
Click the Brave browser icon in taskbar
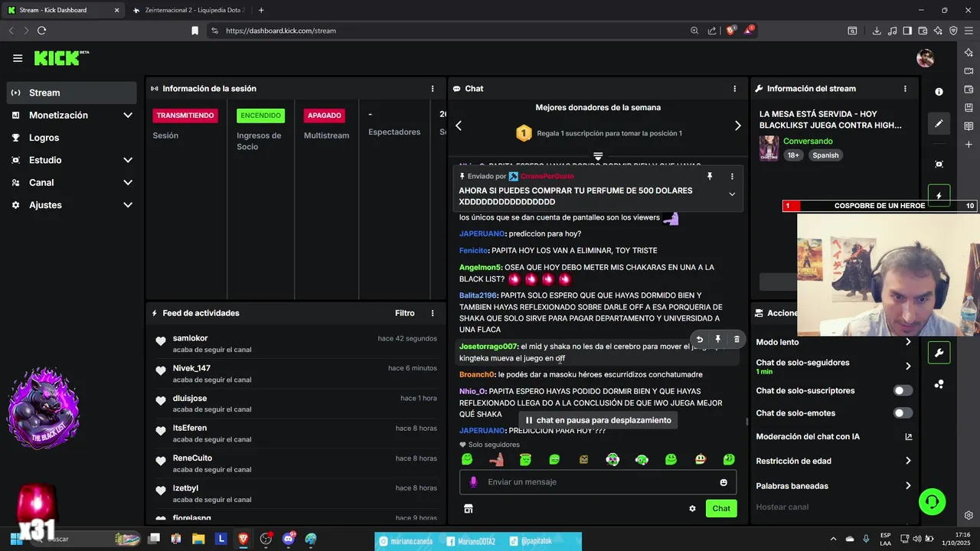[x=243, y=539]
